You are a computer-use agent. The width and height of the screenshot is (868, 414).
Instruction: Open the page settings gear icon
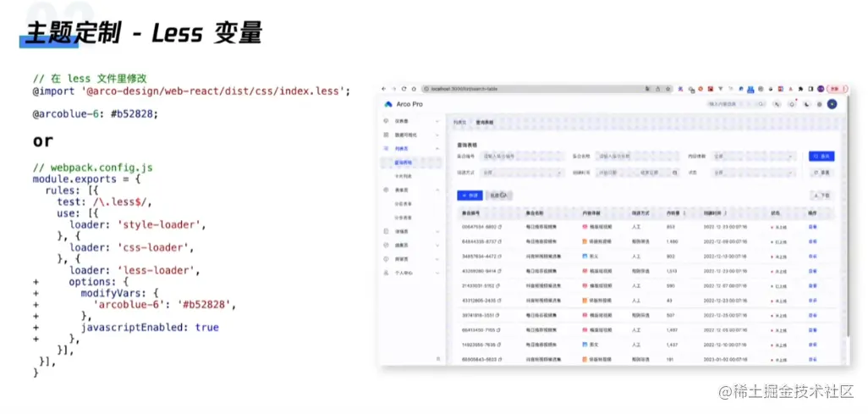(819, 104)
